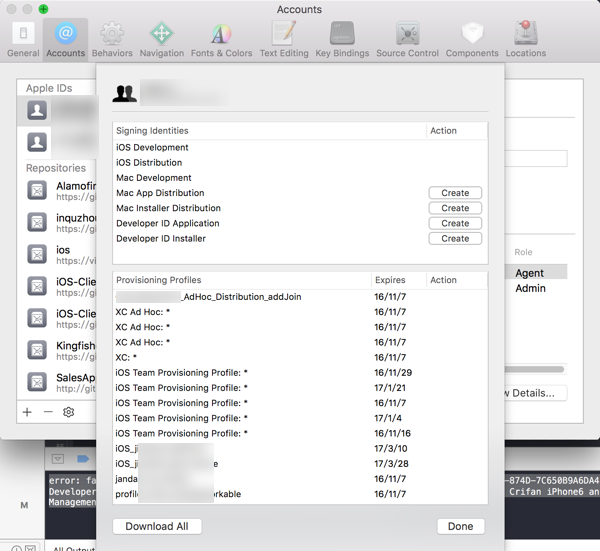
Task: Select Team Provisioning Profile expiring 16/11/16
Action: [300, 433]
